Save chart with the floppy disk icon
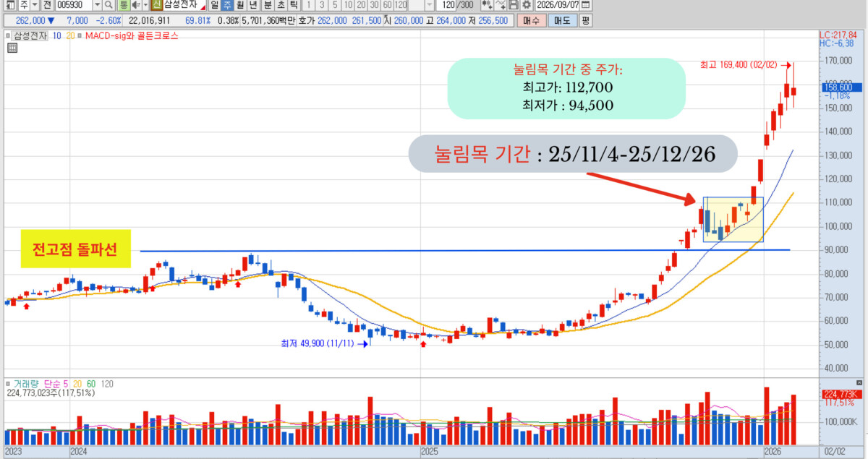This screenshot has height=459, width=868. [514, 5]
